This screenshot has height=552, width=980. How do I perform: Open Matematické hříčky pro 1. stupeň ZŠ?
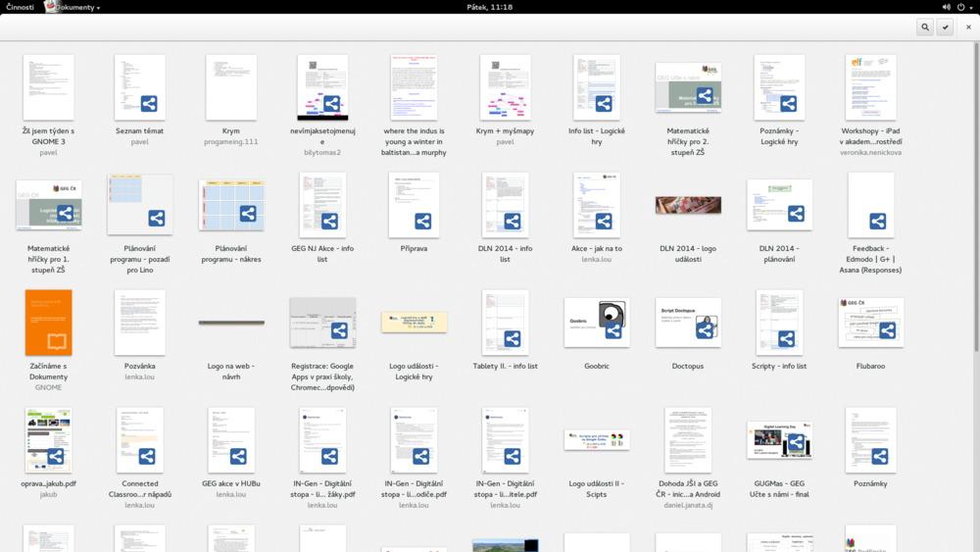coord(49,205)
